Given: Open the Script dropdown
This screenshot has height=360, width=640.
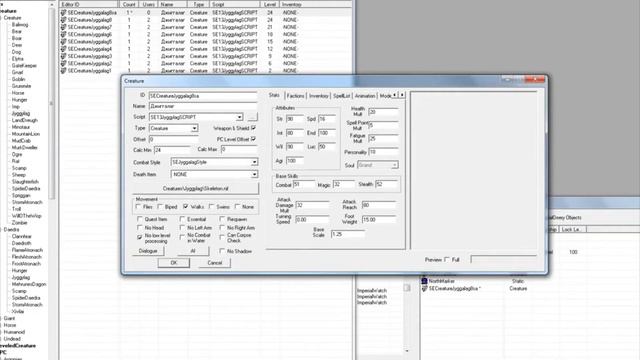Looking at the screenshot, I should [240, 117].
